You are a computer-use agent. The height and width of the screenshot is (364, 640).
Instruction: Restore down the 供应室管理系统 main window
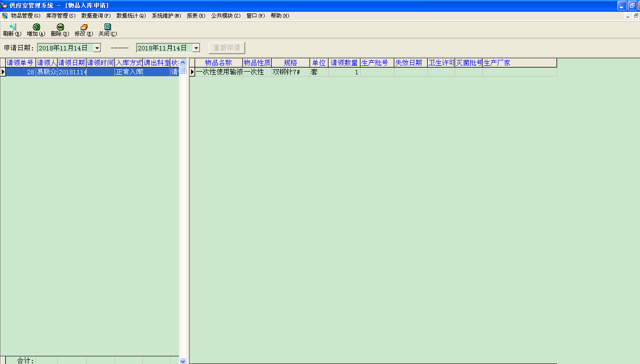(632, 5)
